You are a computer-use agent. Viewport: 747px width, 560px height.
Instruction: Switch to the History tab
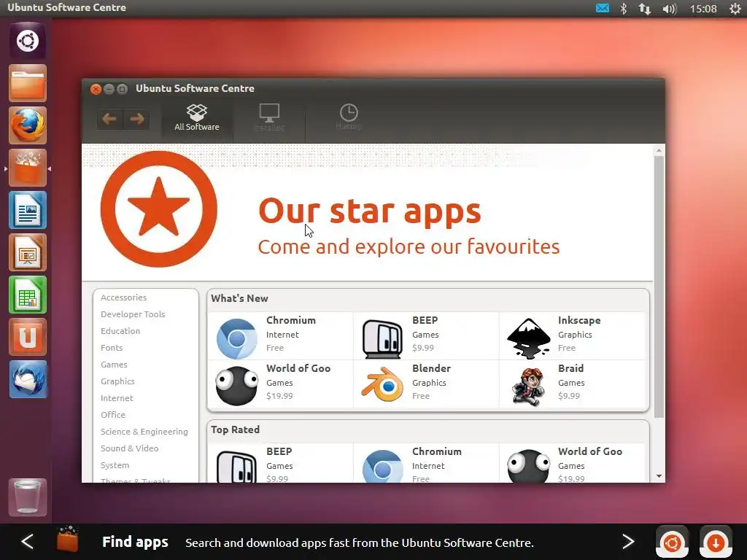(349, 117)
